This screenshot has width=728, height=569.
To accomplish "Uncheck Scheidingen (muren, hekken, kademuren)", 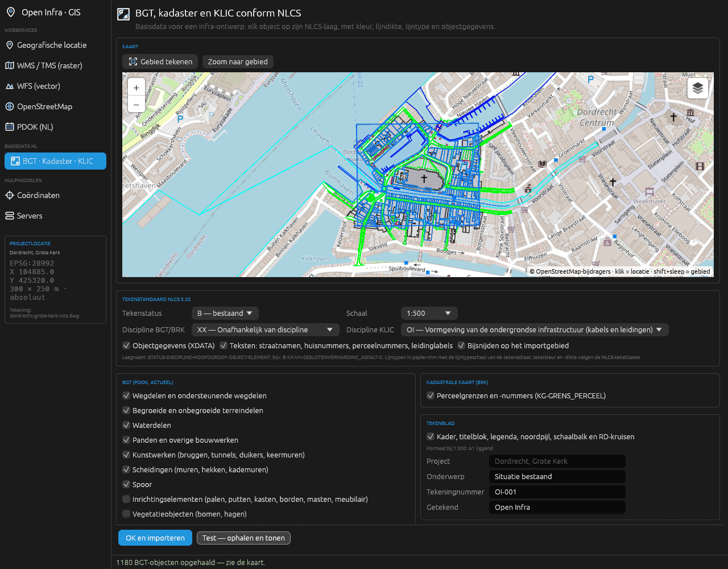I will 126,469.
